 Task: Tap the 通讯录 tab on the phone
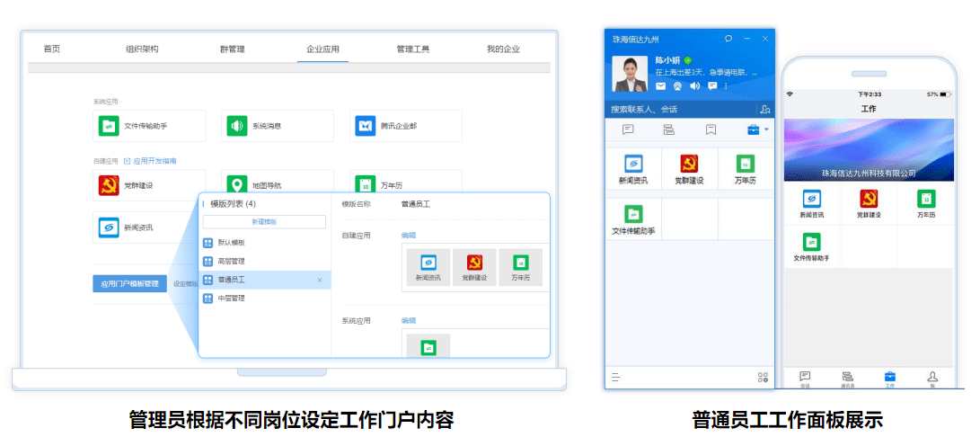click(x=847, y=379)
